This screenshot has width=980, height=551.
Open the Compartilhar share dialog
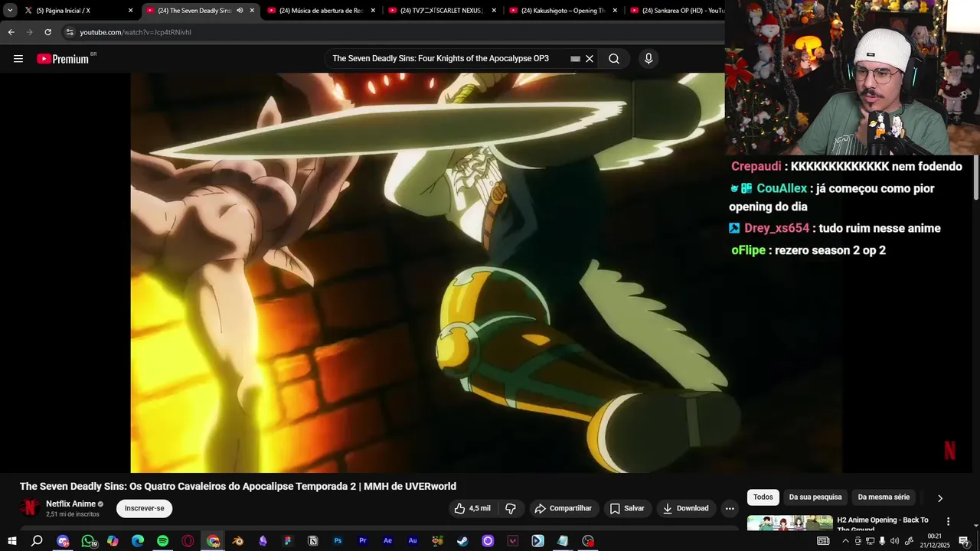click(x=563, y=508)
